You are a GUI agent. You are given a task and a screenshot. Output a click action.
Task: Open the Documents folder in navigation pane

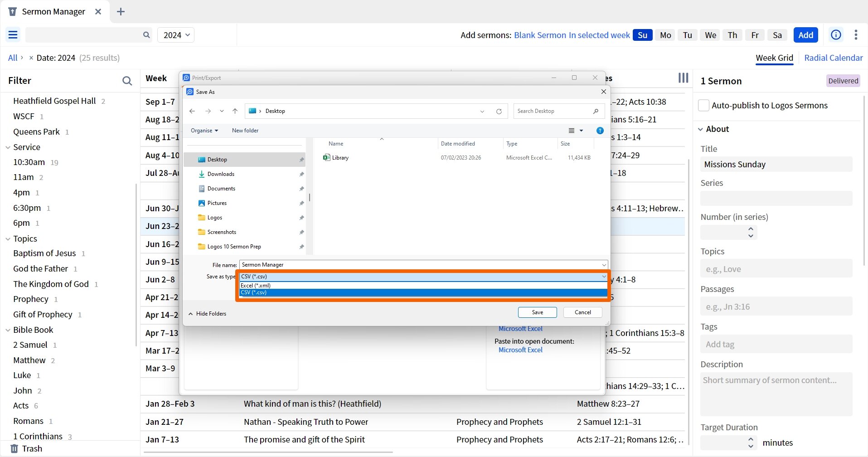point(221,189)
